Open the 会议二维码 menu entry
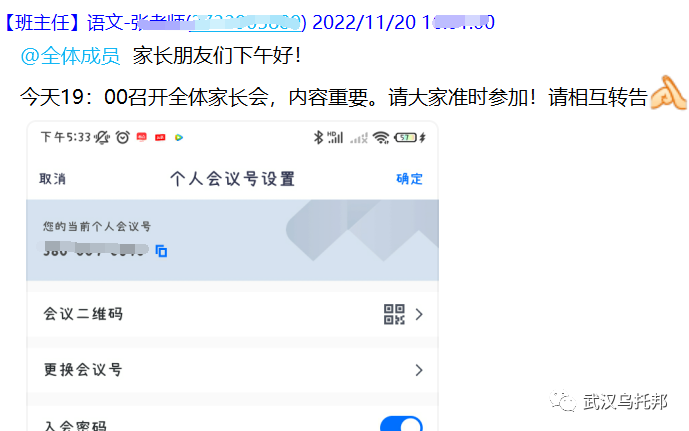Screen dimensions: 689x431 coord(232,314)
